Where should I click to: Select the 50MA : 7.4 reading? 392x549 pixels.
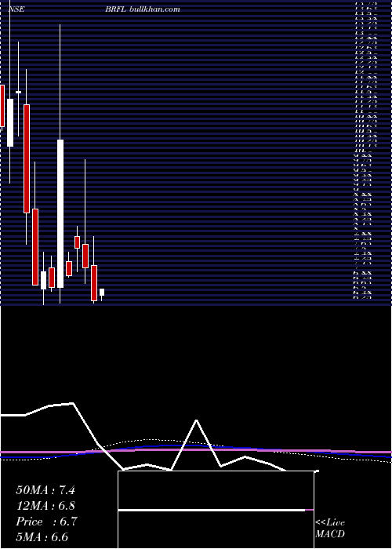click(x=45, y=490)
